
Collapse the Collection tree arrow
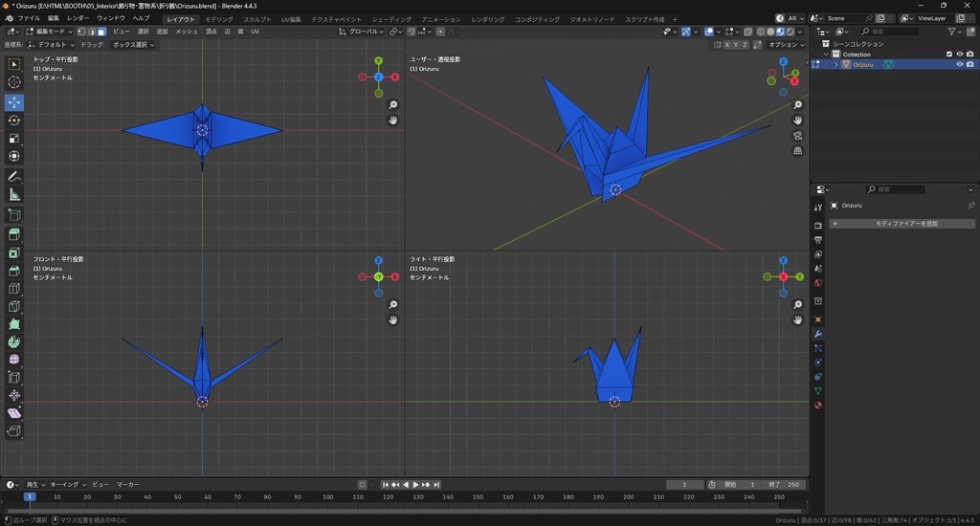point(826,55)
